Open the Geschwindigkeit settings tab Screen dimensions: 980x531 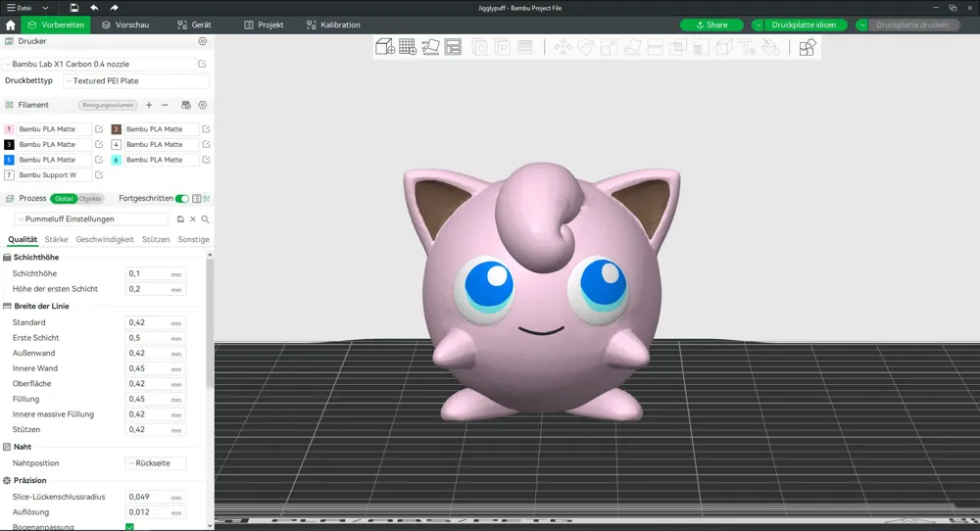pos(105,239)
